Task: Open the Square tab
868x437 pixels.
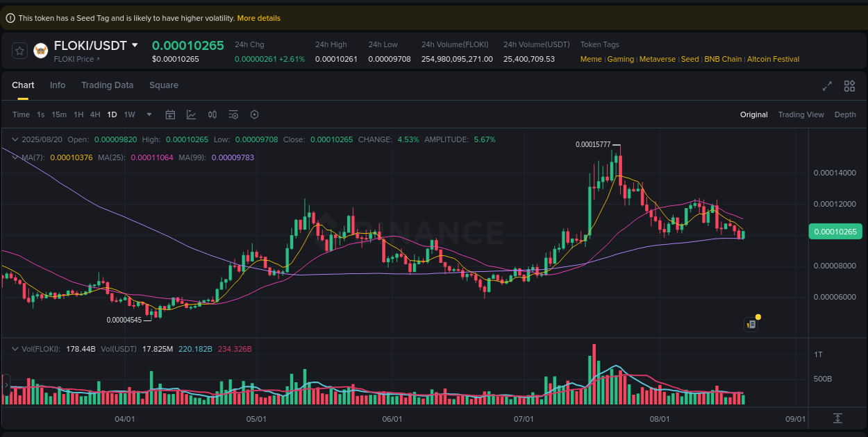Action: pyautogui.click(x=164, y=85)
